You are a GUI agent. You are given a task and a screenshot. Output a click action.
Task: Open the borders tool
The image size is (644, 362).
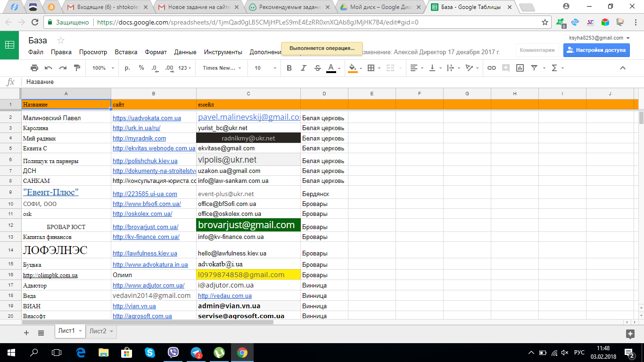point(371,68)
